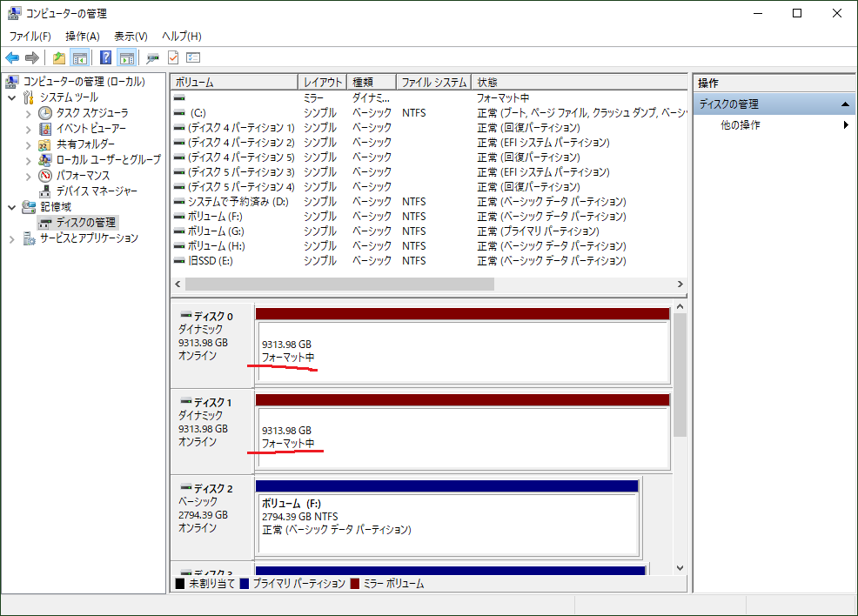This screenshot has height=616, width=858.
Task: Expand ローカル ユーザーとグループ chevron
Action: click(28, 160)
